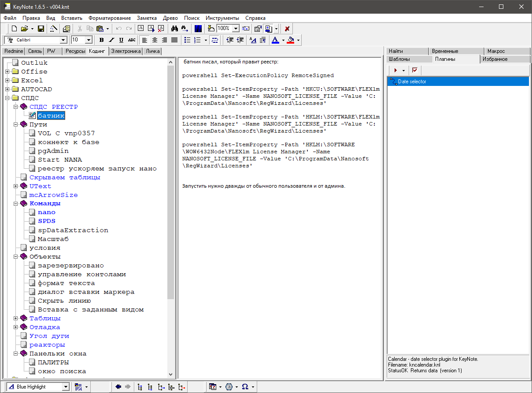Select the Скрываем таблицы note
This screenshot has height=393, width=532.
(65, 177)
